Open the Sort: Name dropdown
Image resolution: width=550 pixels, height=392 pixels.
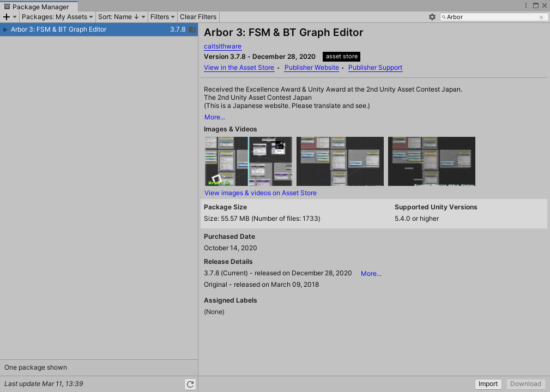(122, 17)
